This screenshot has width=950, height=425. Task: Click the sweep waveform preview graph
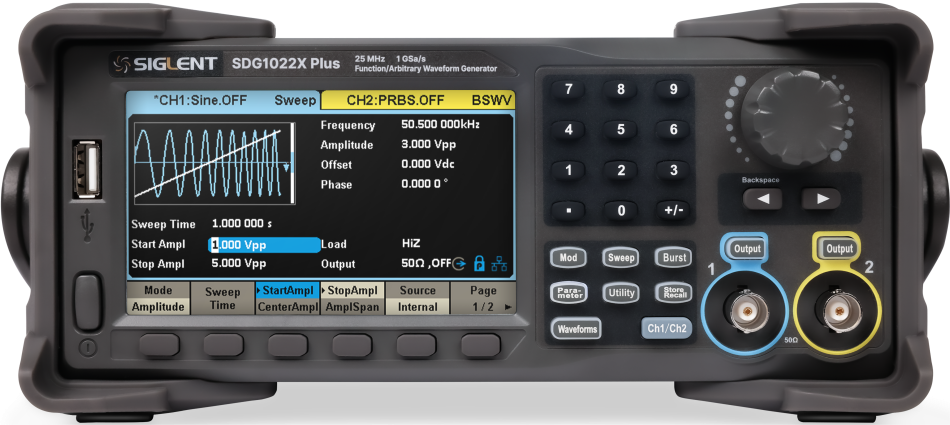tap(214, 163)
